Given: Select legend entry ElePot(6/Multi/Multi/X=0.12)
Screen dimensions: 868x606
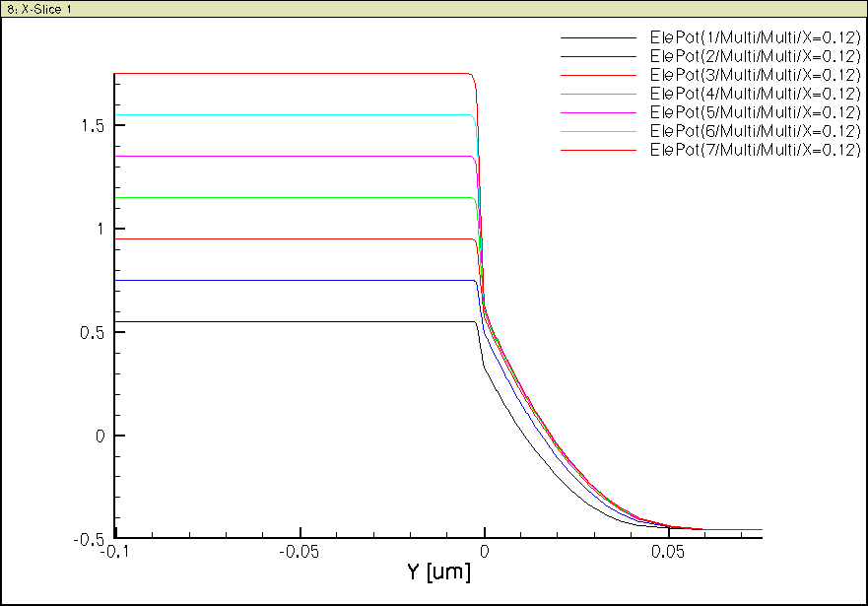Looking at the screenshot, I should click(756, 132).
